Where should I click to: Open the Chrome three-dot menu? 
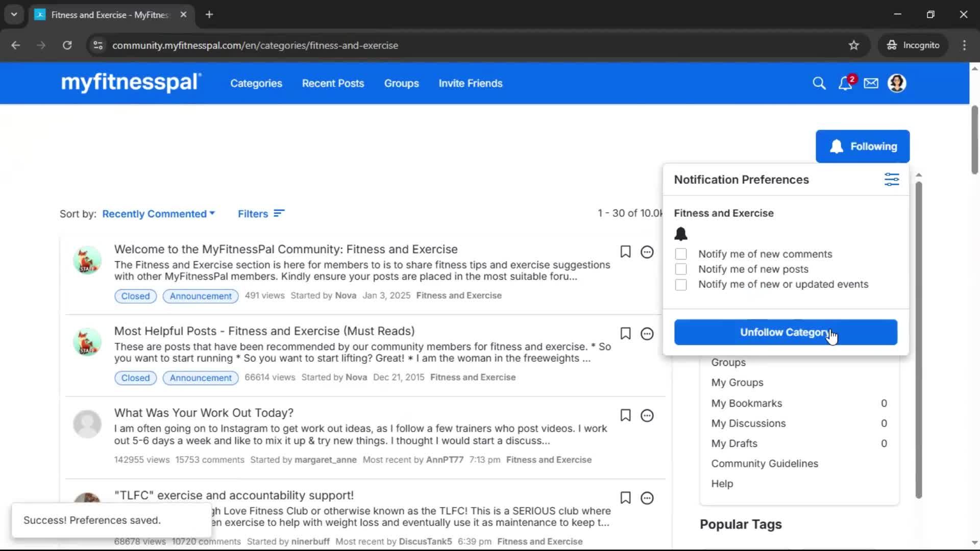(x=964, y=45)
